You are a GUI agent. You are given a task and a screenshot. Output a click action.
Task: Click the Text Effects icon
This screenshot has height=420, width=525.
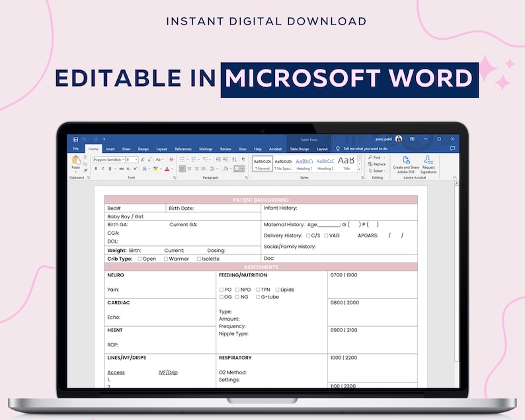[x=144, y=169]
